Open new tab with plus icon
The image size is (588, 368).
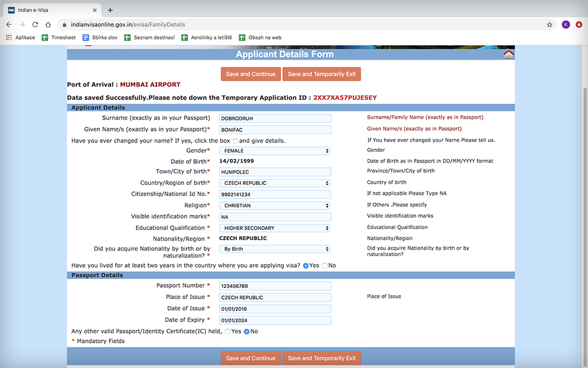pos(110,10)
